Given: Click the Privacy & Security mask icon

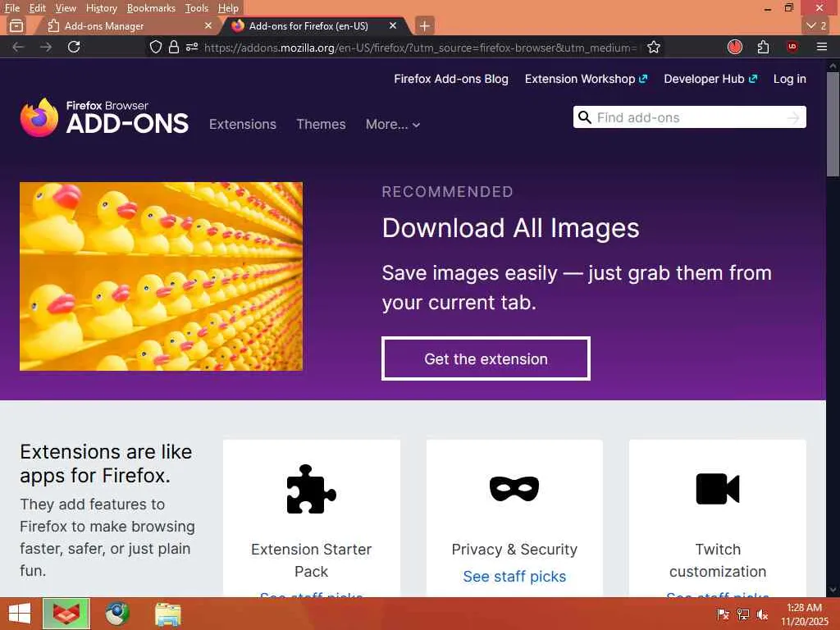Looking at the screenshot, I should click(514, 489).
